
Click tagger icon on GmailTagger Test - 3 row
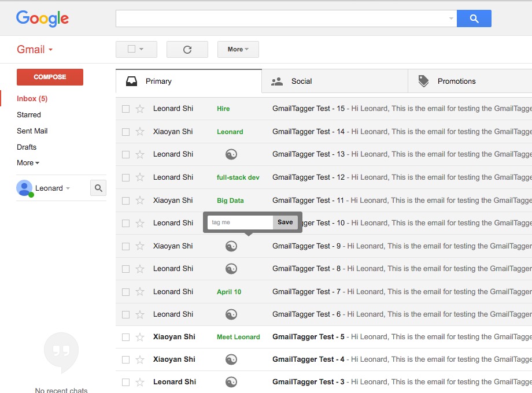(x=231, y=382)
